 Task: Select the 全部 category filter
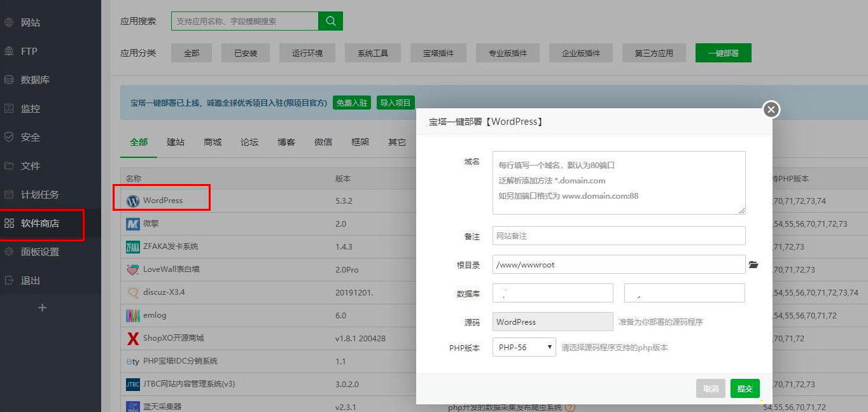click(192, 53)
